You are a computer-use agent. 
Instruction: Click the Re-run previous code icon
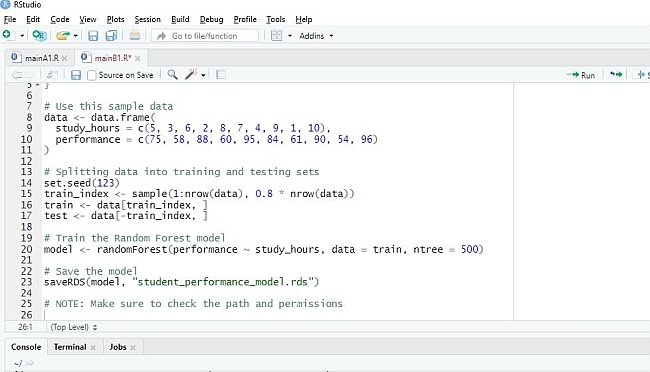[x=616, y=75]
